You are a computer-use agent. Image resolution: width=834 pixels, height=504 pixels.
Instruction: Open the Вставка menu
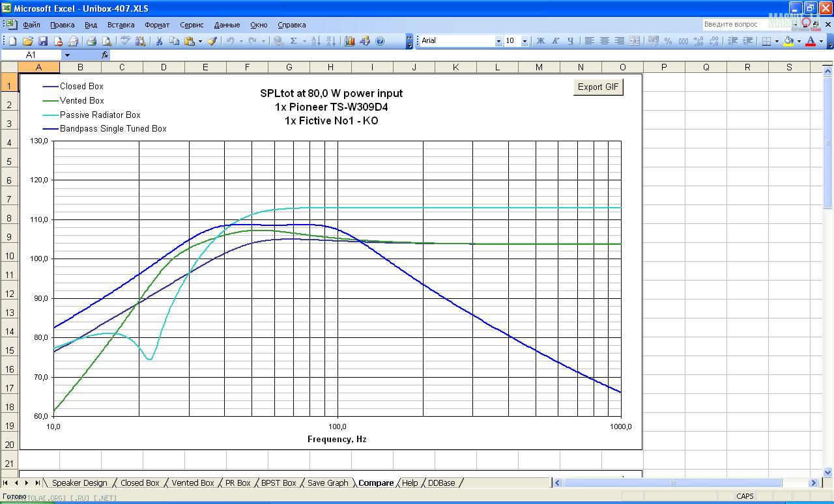121,25
